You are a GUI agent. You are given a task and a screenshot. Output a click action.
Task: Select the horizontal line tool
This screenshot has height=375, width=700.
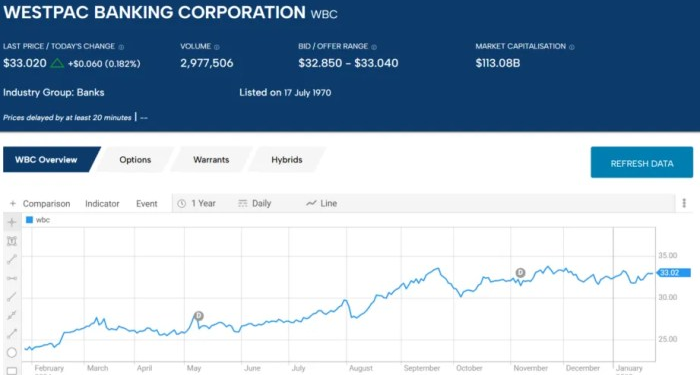(12, 278)
